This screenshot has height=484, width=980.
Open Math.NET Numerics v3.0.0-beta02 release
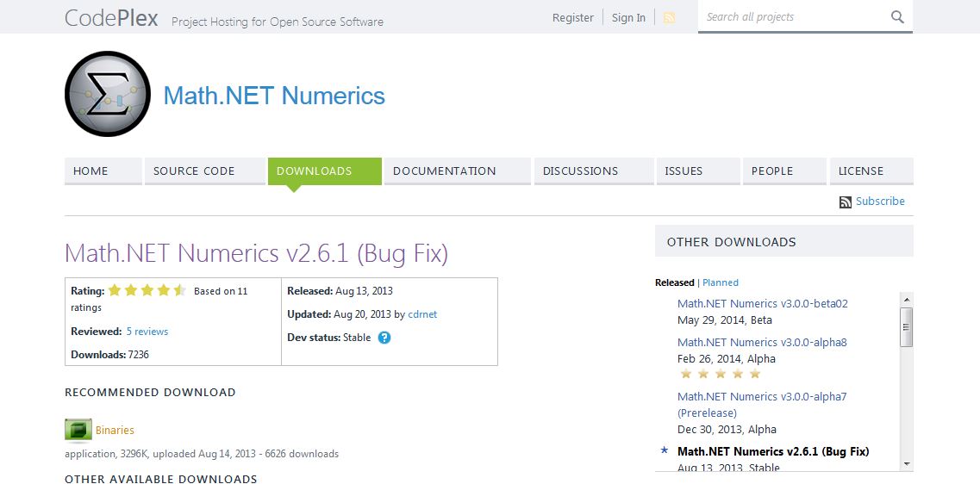(x=763, y=303)
